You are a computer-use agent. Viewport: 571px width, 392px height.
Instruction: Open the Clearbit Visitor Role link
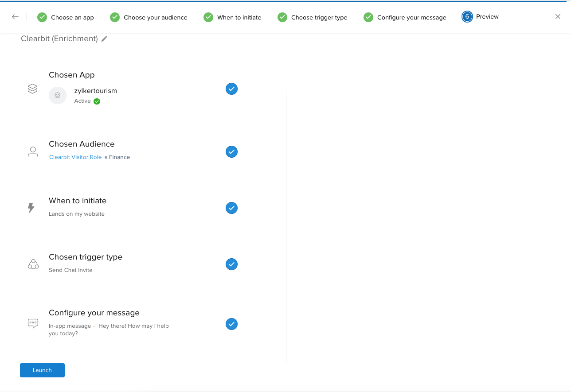tap(75, 157)
